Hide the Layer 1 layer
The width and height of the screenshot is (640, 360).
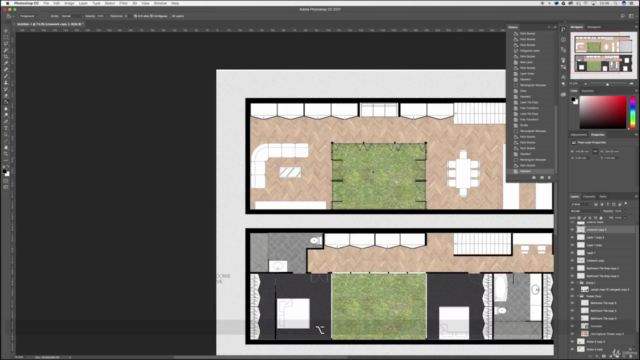tap(572, 253)
